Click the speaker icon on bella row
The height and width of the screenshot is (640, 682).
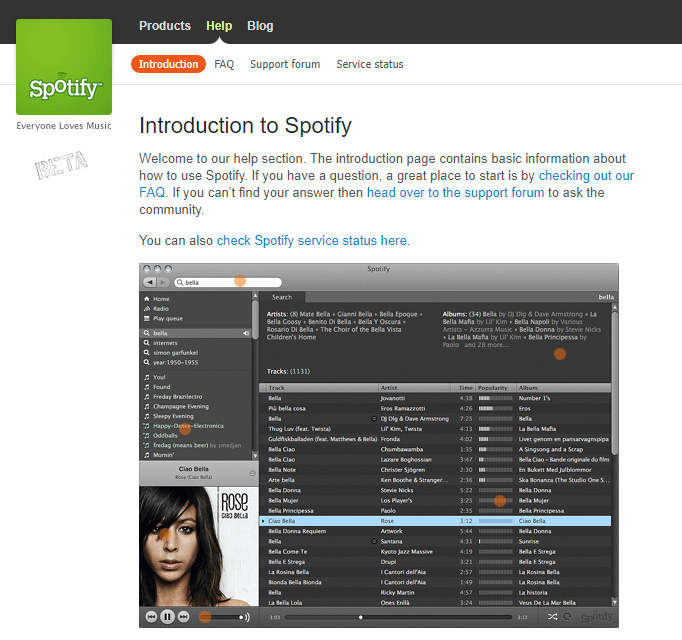point(246,333)
